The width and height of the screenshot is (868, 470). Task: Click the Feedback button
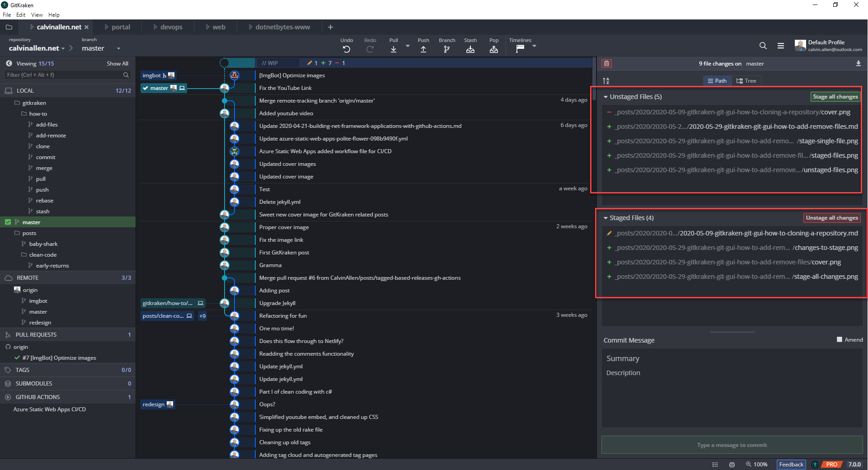pyautogui.click(x=791, y=464)
